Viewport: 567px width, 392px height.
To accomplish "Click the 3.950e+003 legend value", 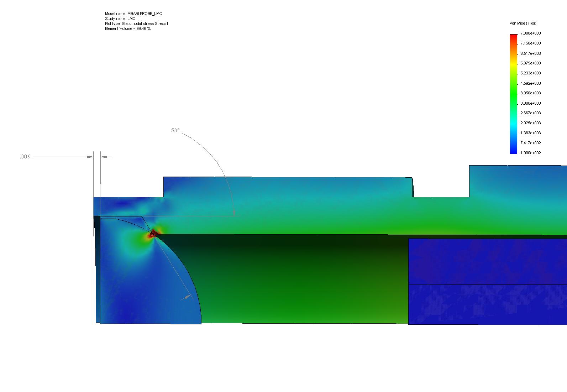I will pyautogui.click(x=530, y=93).
